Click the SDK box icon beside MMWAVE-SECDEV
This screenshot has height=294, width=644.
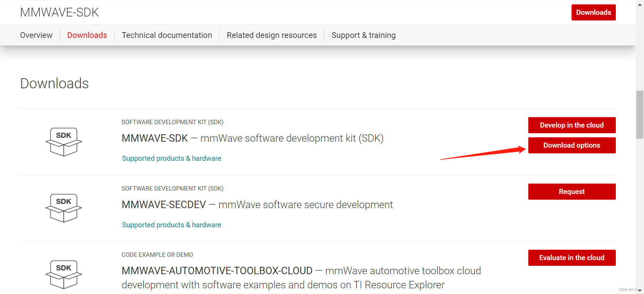64,208
